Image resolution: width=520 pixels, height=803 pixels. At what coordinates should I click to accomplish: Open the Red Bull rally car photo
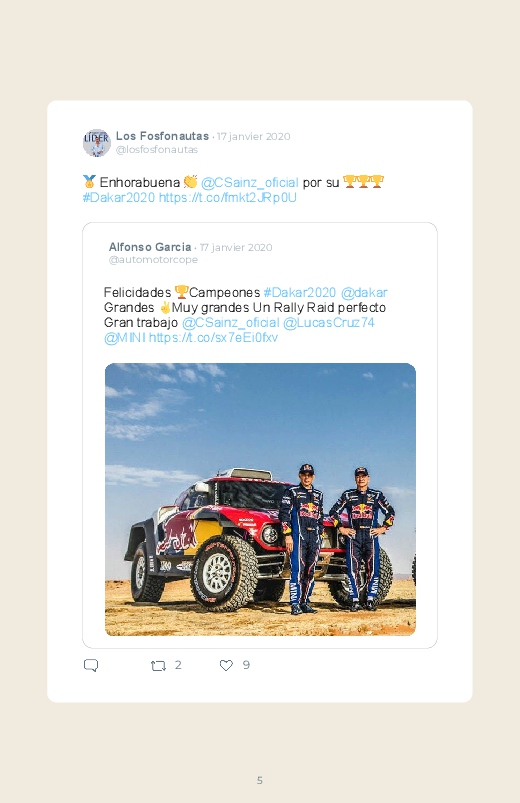coord(260,499)
